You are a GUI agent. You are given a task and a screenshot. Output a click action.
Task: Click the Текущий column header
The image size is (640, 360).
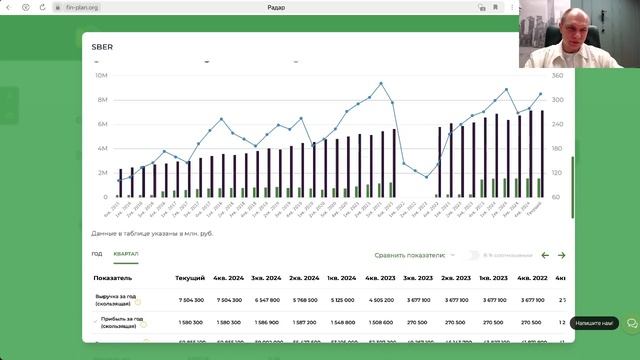(190, 278)
